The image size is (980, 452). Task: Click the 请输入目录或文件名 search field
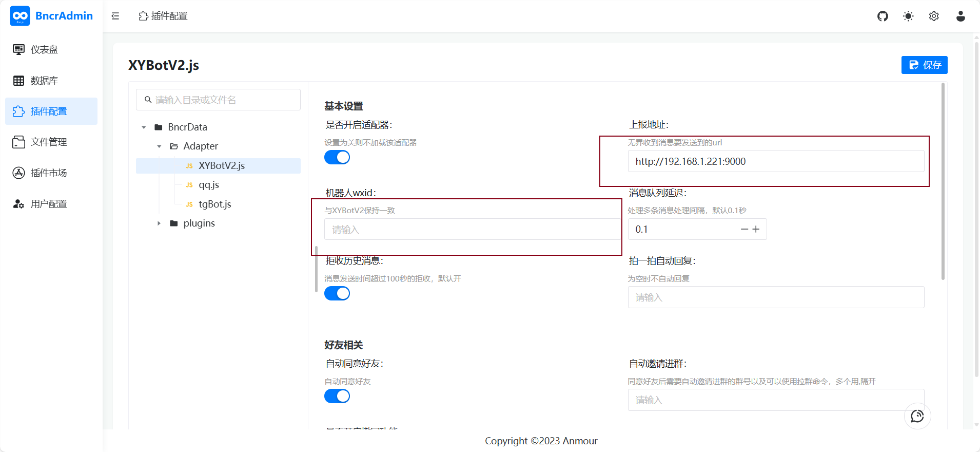coord(218,100)
